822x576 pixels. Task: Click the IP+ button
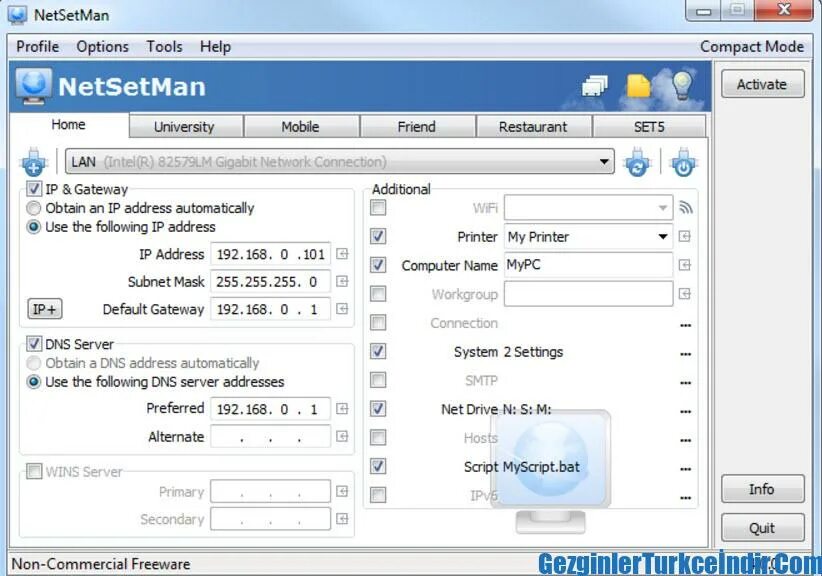click(x=45, y=309)
